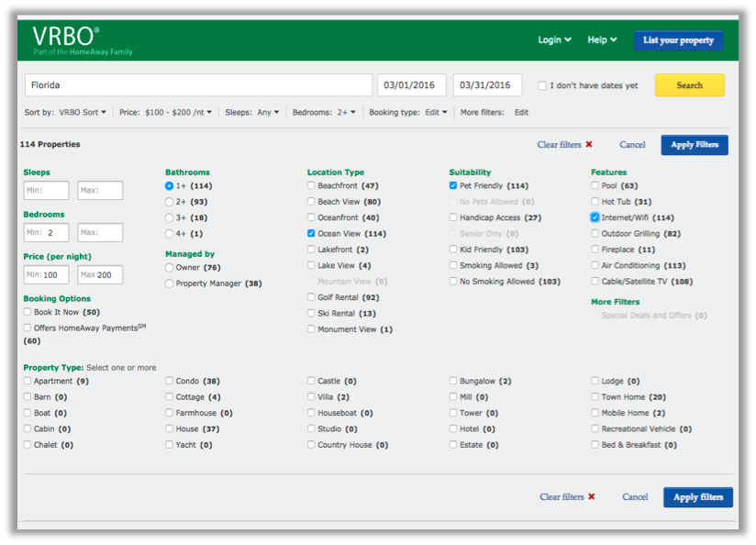Screen dimensions: 756x545
Task: Click the yellow Search button
Action: coord(689,85)
